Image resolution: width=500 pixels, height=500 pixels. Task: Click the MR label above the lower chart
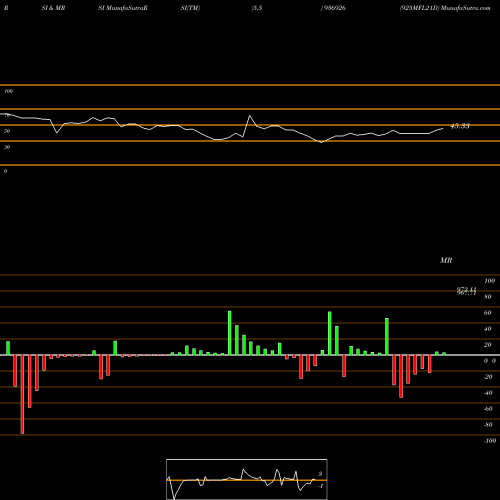[x=446, y=260]
